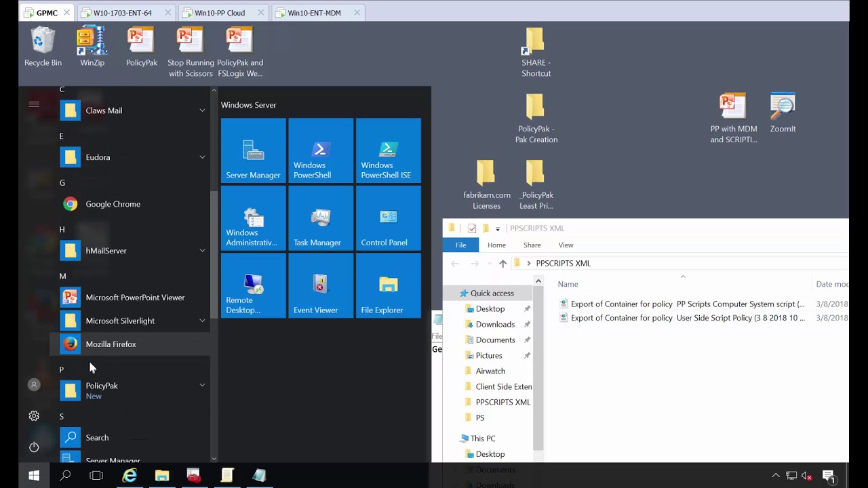Switch to the Share ribbon tab

[532, 245]
